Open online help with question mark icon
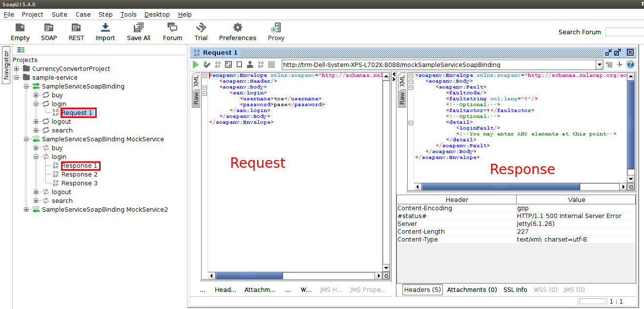 [629, 64]
